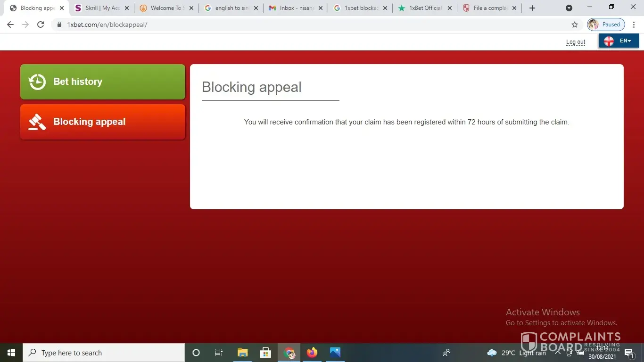The height and width of the screenshot is (362, 644).
Task: Launch File Explorer from the taskbar
Action: pyautogui.click(x=242, y=353)
